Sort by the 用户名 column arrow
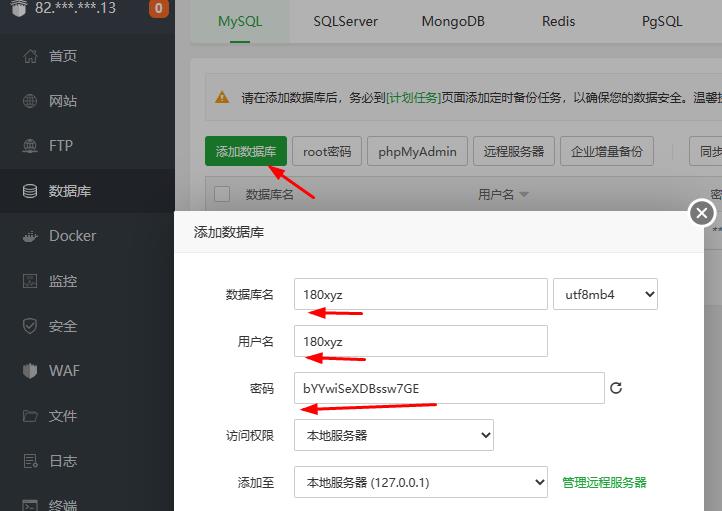 524,194
